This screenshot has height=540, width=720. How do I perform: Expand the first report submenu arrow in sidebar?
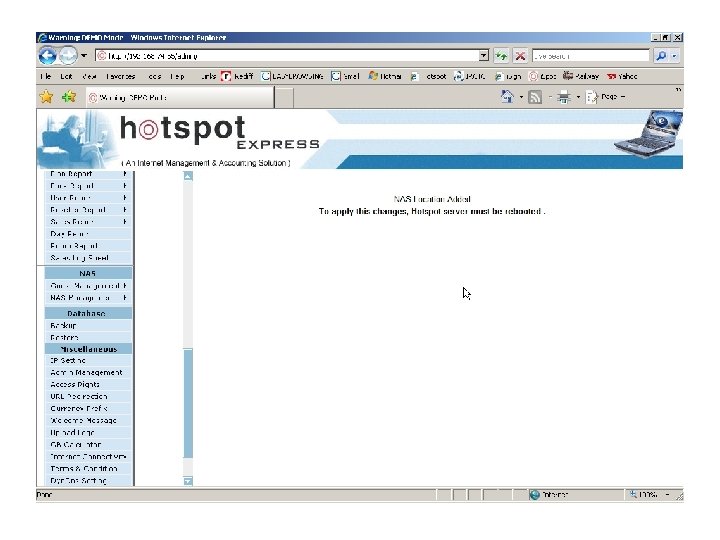click(125, 174)
